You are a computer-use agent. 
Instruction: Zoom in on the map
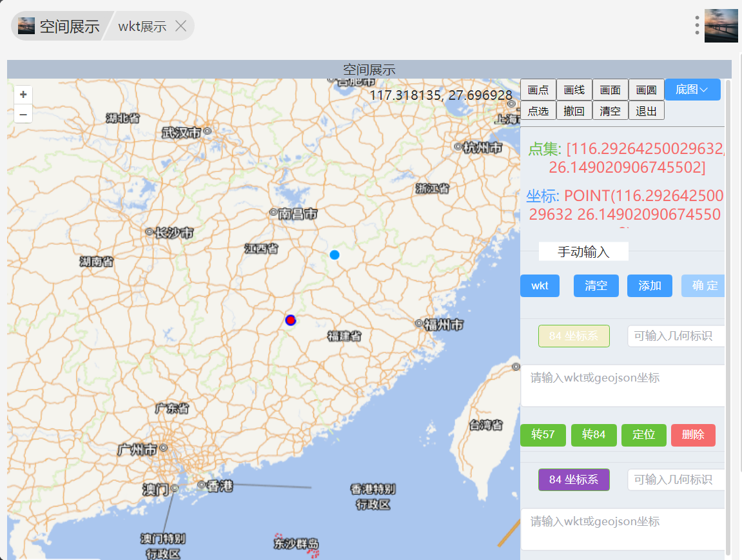(x=23, y=95)
